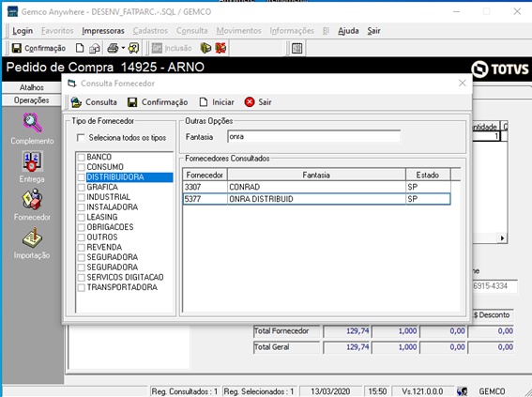Open the Movimentos menu
This screenshot has height=397, width=532.
[239, 31]
